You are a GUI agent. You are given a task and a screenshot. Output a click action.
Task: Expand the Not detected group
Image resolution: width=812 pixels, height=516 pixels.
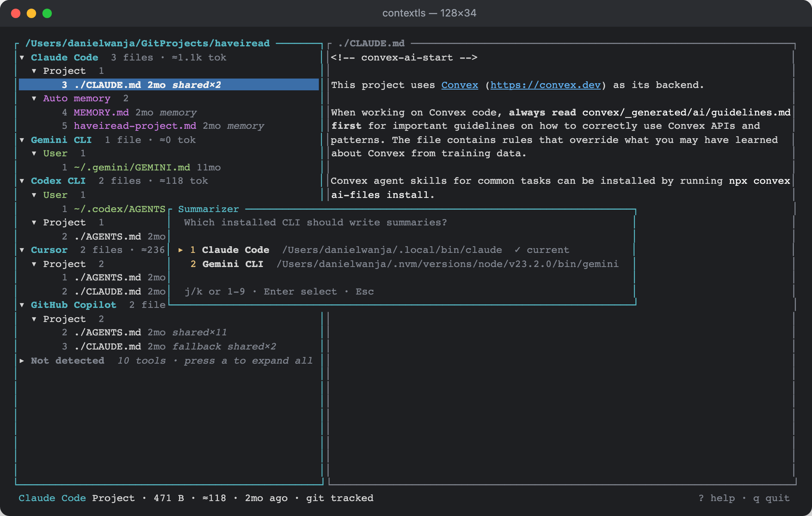tap(22, 360)
